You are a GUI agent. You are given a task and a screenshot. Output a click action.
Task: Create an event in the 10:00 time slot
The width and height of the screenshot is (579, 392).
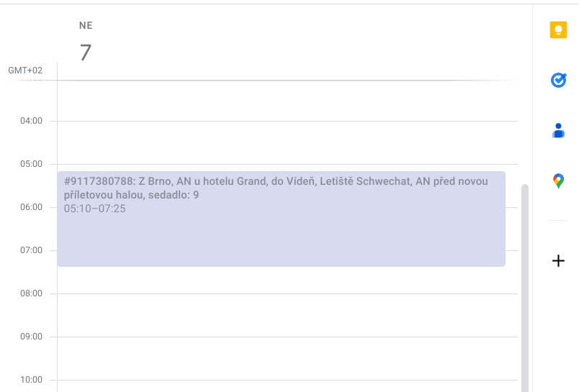click(287, 386)
